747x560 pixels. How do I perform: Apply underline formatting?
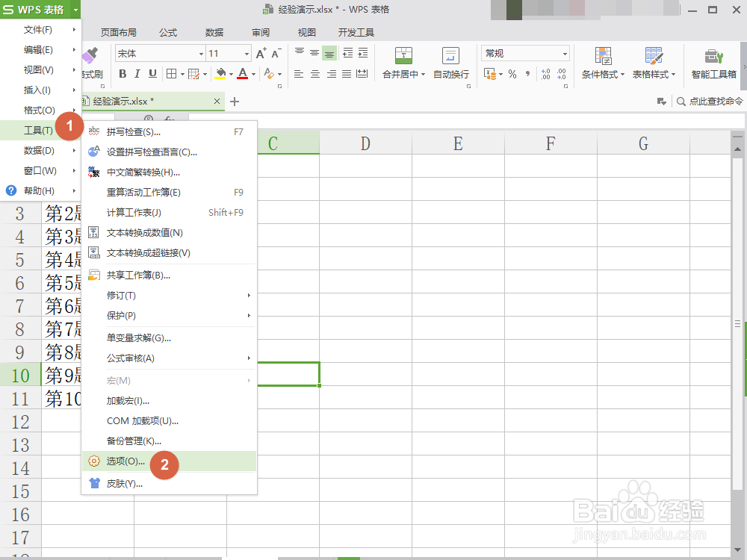[152, 74]
